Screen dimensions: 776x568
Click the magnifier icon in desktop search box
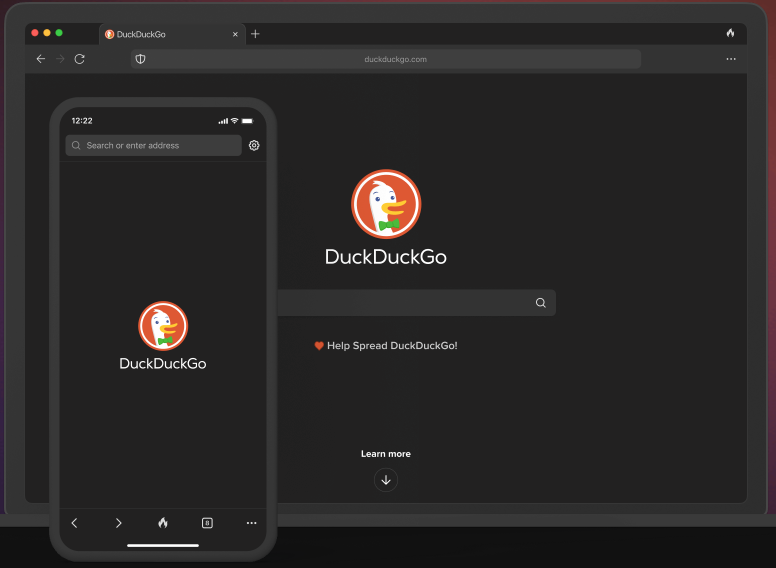tap(541, 303)
